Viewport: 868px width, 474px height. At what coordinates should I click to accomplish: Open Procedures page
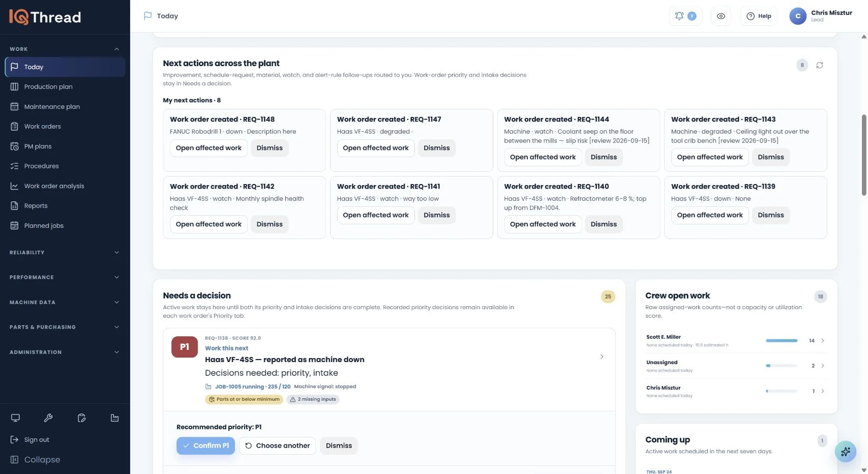[x=65, y=166]
